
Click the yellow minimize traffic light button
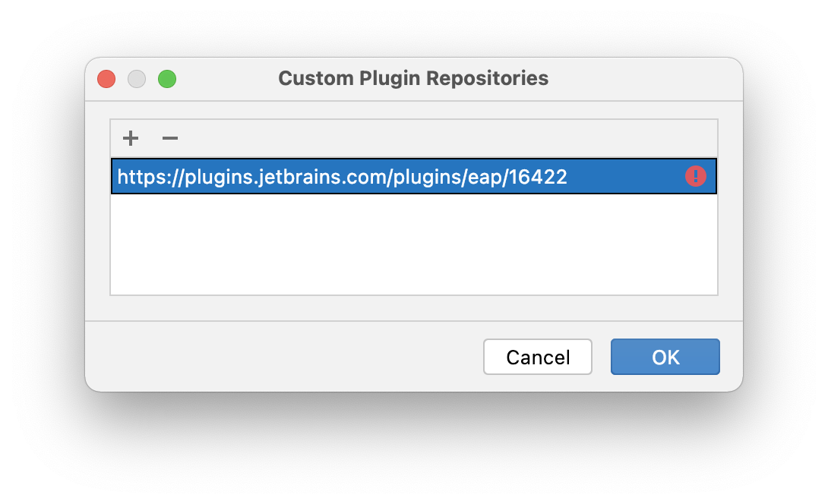[x=137, y=78]
